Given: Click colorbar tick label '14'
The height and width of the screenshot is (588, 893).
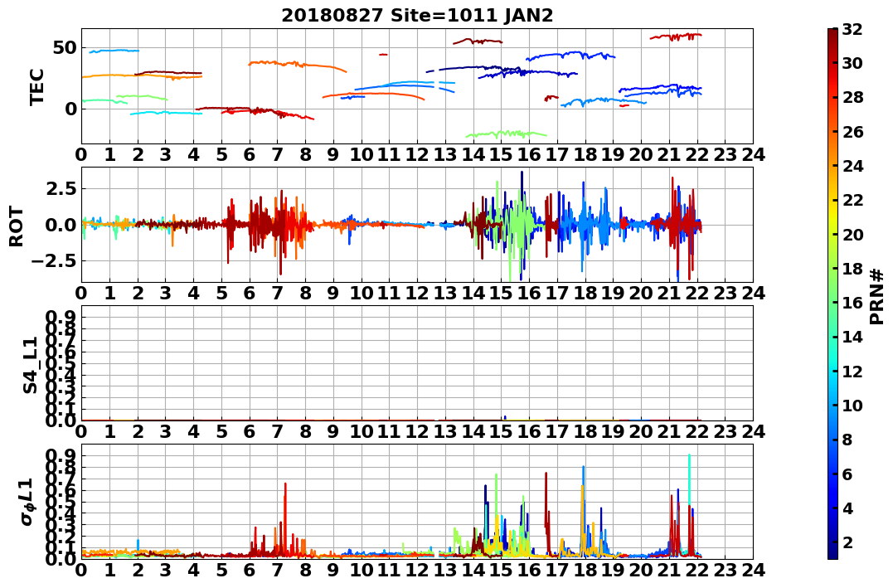Looking at the screenshot, I should [852, 337].
